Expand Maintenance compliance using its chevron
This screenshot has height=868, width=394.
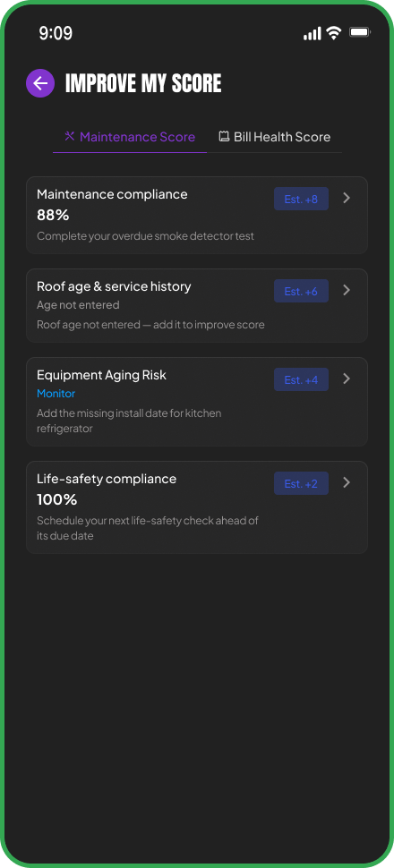click(347, 198)
